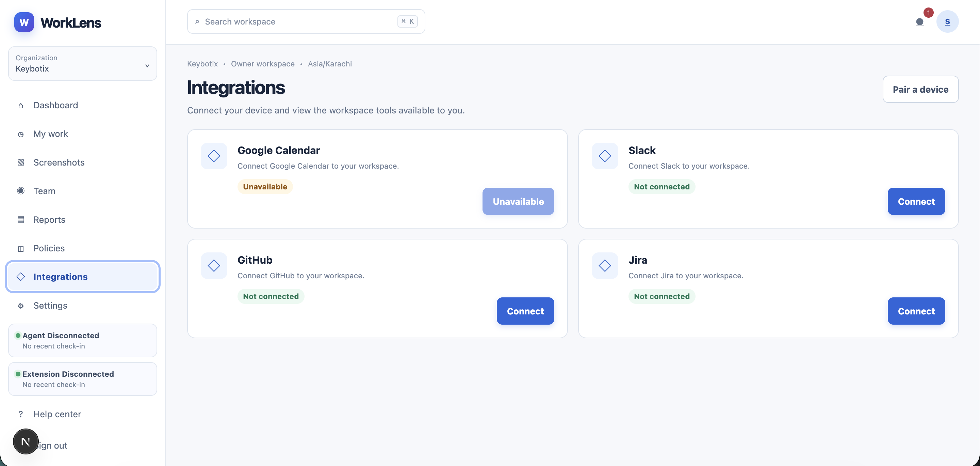Viewport: 980px width, 466px height.
Task: Click the Search workspace field
Action: pos(306,22)
